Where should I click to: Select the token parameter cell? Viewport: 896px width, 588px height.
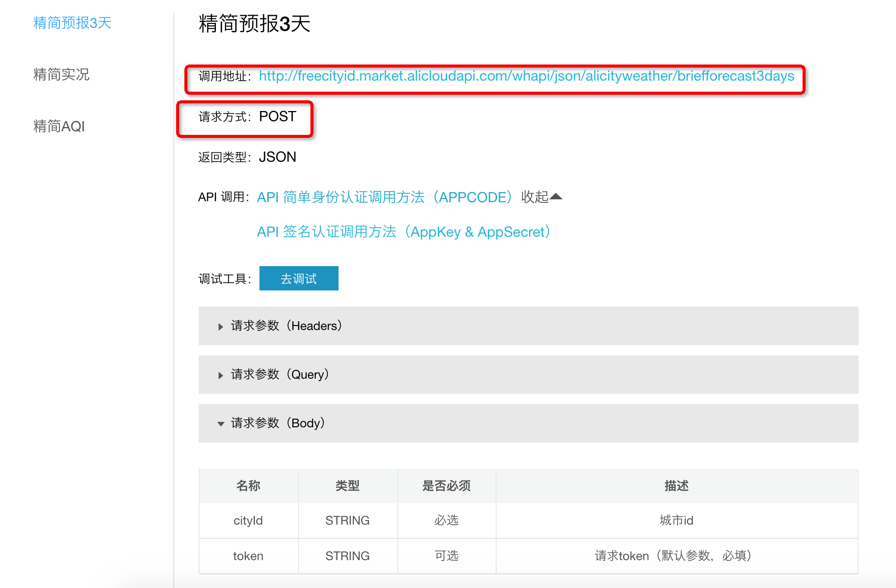[x=248, y=556]
